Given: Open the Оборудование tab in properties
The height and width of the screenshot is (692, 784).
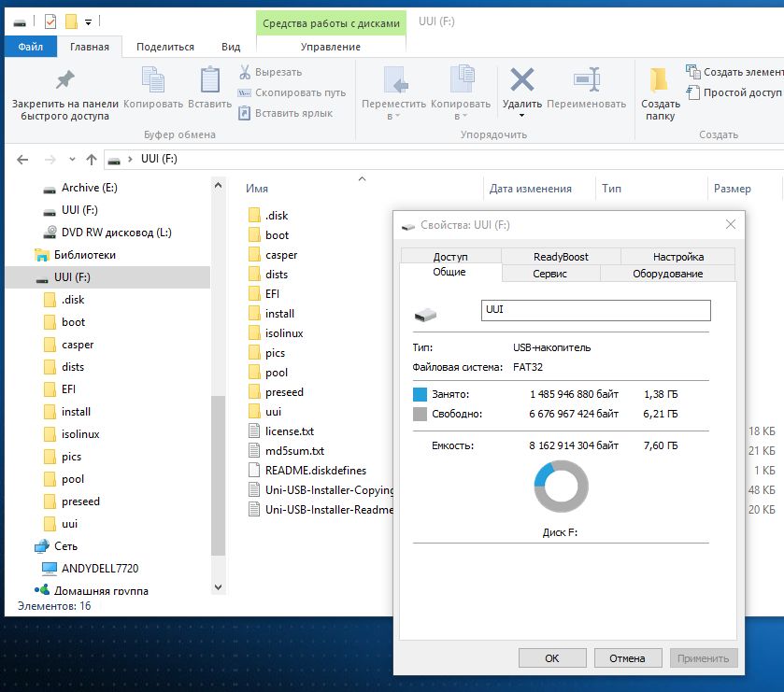Looking at the screenshot, I should (667, 274).
